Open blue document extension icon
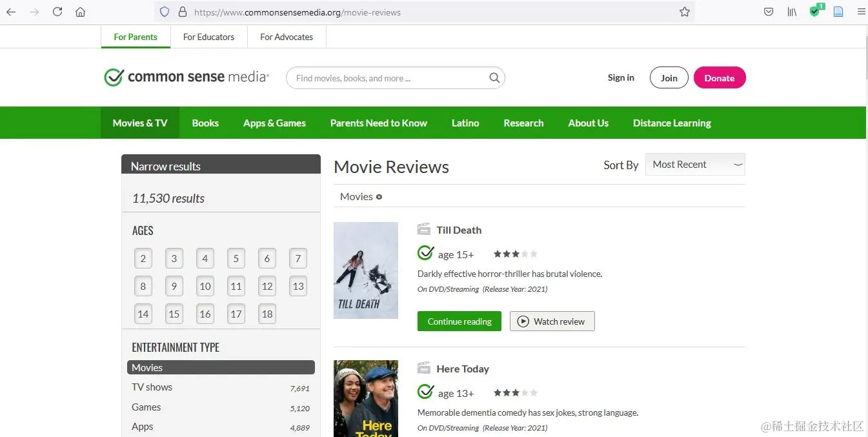The image size is (868, 437). tap(838, 12)
